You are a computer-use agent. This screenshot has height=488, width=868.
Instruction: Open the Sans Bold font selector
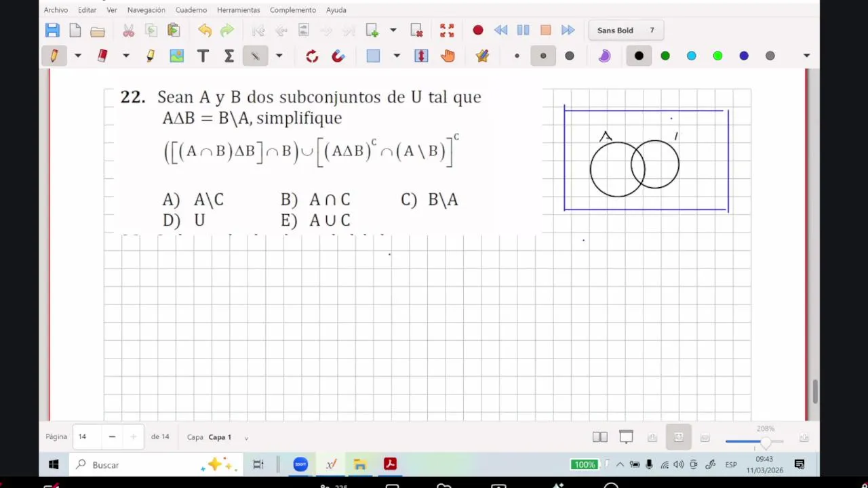(x=625, y=30)
